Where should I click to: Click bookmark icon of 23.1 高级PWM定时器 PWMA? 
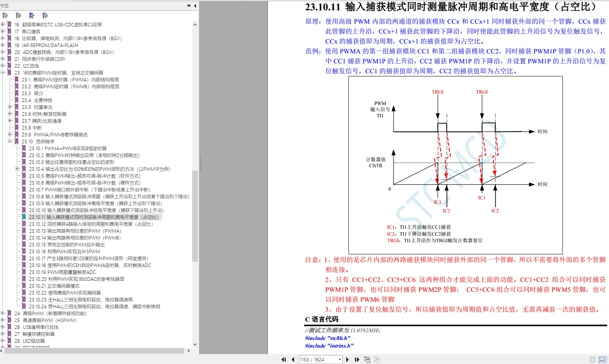point(17,80)
